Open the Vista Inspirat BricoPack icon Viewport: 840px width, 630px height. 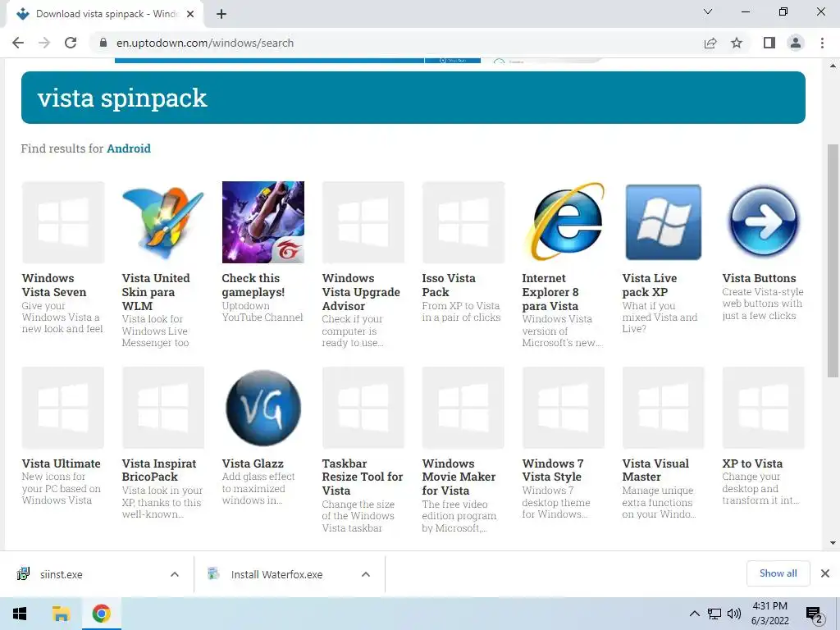click(163, 408)
